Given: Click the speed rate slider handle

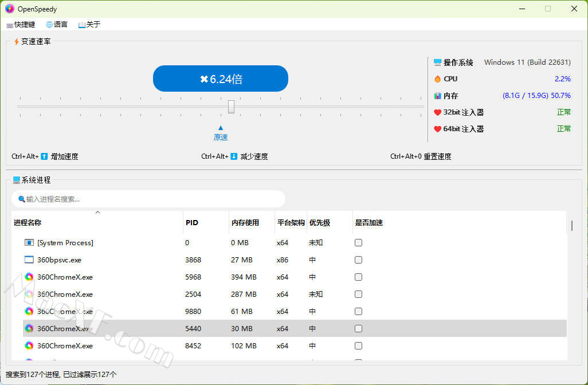Looking at the screenshot, I should pos(231,107).
